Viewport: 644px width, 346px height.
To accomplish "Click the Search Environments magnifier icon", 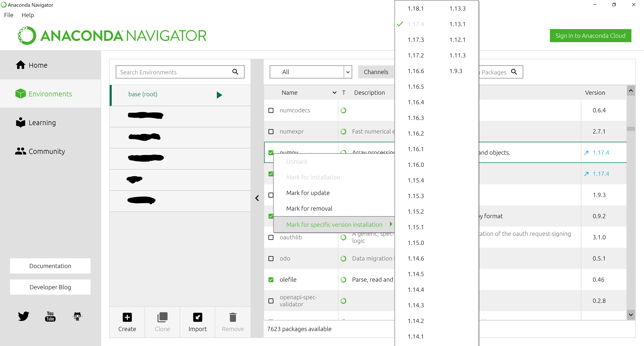I will pos(235,72).
